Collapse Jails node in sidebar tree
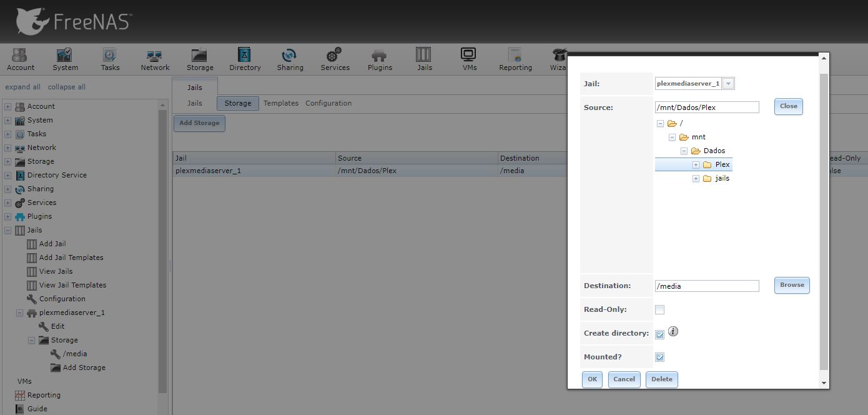The width and height of the screenshot is (868, 415). [8, 230]
